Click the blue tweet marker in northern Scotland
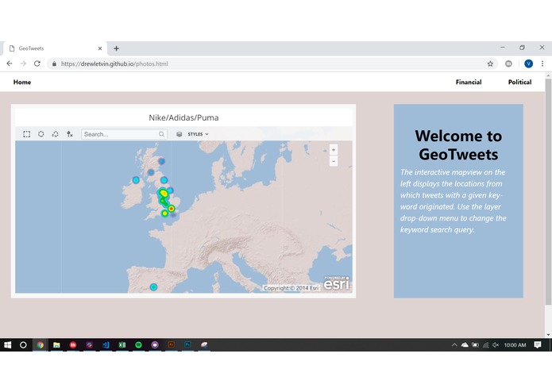Viewport: 552px width, 392px height. coord(161,161)
